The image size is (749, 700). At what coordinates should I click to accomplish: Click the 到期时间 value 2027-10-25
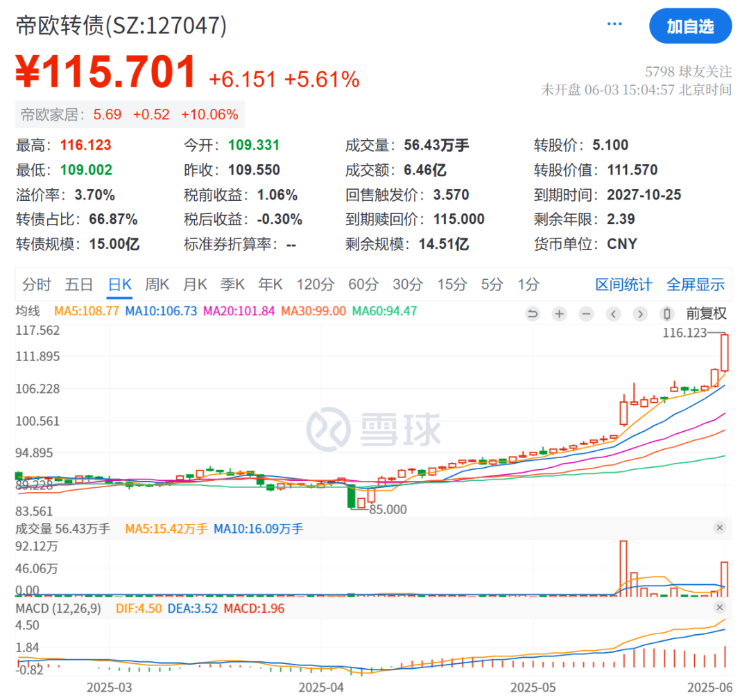tap(644, 195)
